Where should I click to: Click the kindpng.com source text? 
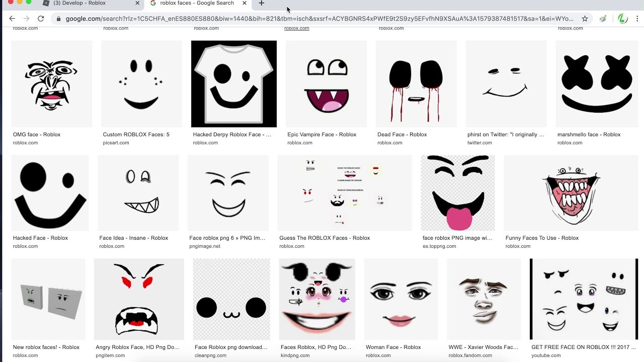pyautogui.click(x=295, y=355)
